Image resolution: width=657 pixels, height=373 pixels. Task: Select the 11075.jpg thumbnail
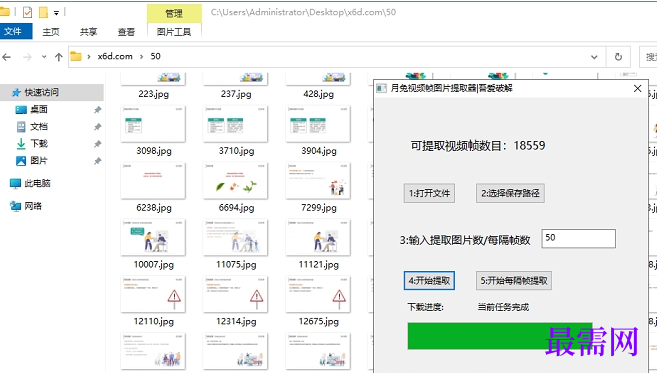click(x=235, y=237)
